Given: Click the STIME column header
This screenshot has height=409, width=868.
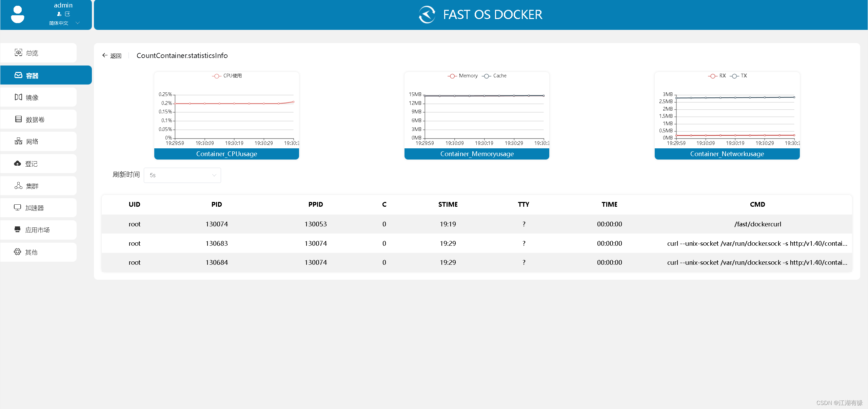Looking at the screenshot, I should [448, 204].
